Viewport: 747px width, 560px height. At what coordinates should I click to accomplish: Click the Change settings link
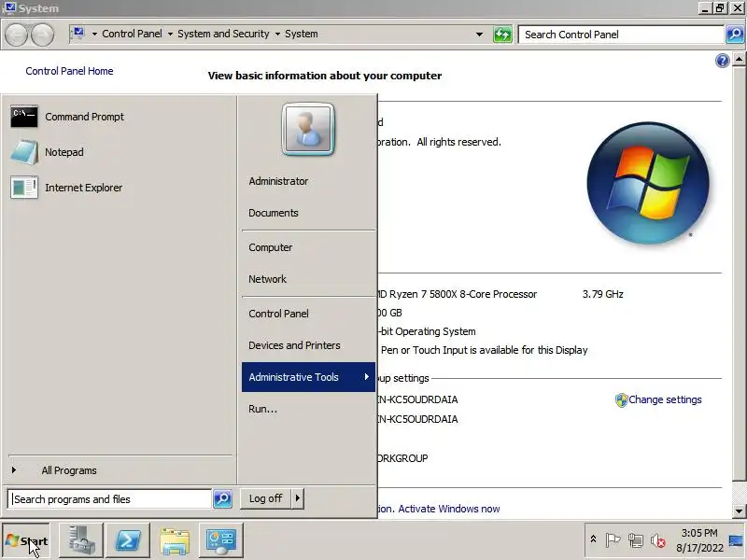click(x=665, y=400)
